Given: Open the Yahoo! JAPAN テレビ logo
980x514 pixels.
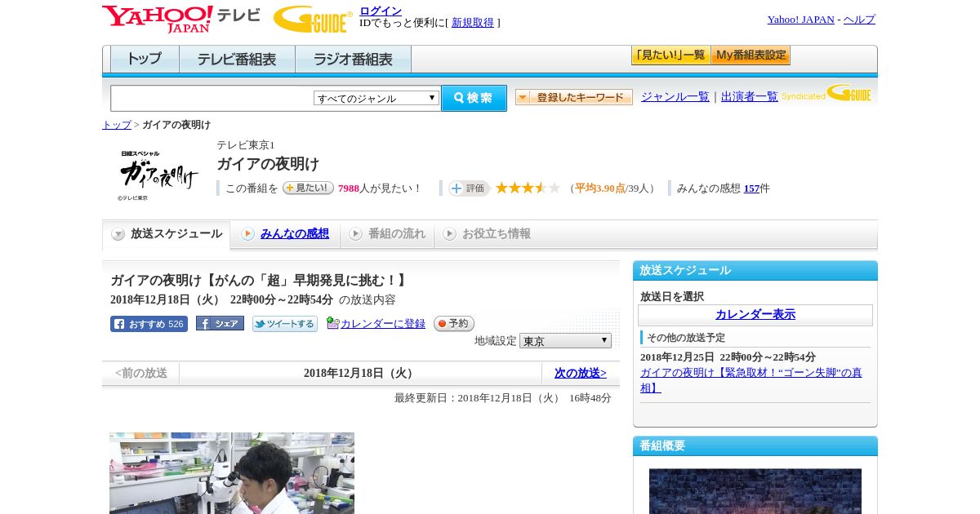Looking at the screenshot, I should 181,19.
